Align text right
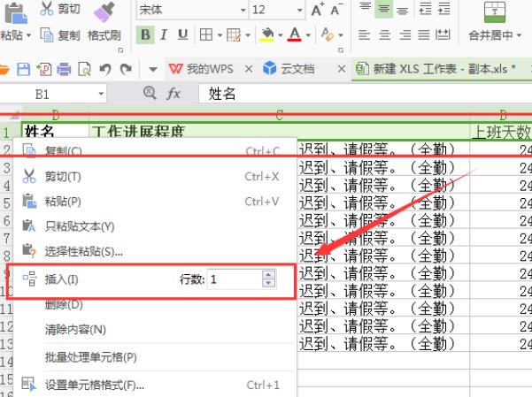The image size is (532, 397). 405,34
